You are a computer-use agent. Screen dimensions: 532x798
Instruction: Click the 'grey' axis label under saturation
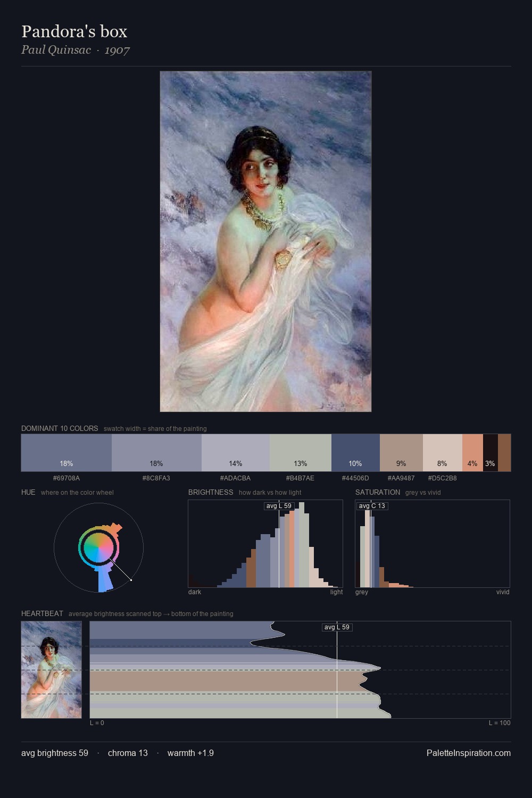(x=362, y=592)
